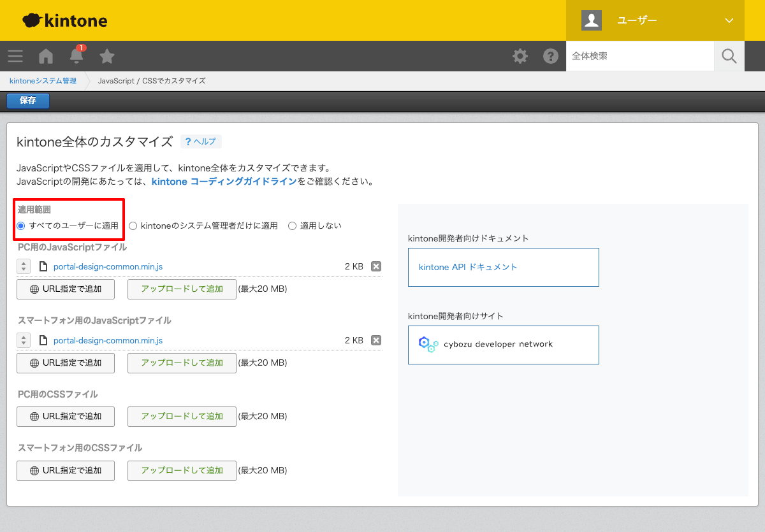Open notifications via the bell icon
765x532 pixels.
pyautogui.click(x=76, y=56)
